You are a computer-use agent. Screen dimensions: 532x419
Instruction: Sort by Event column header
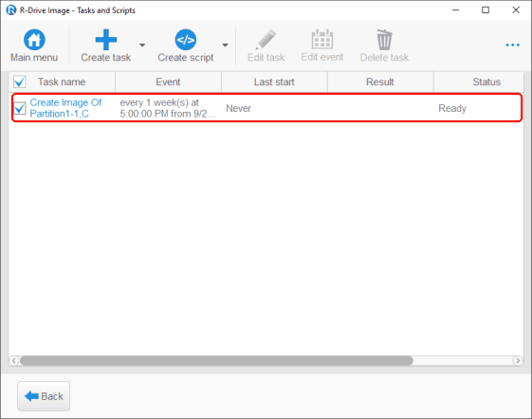point(168,82)
